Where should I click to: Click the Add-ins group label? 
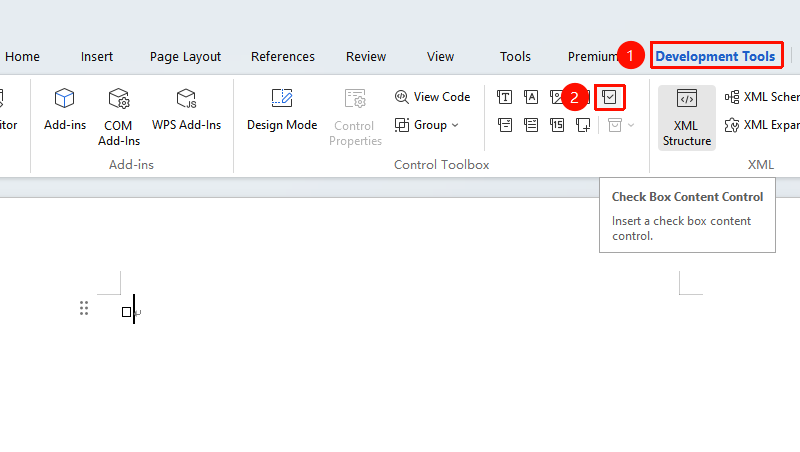tap(131, 165)
